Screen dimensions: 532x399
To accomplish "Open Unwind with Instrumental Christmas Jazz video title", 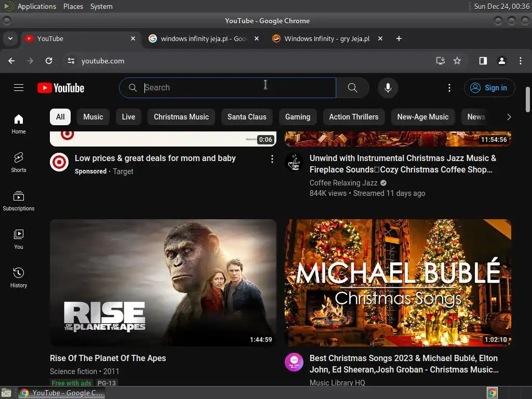I will click(x=403, y=164).
